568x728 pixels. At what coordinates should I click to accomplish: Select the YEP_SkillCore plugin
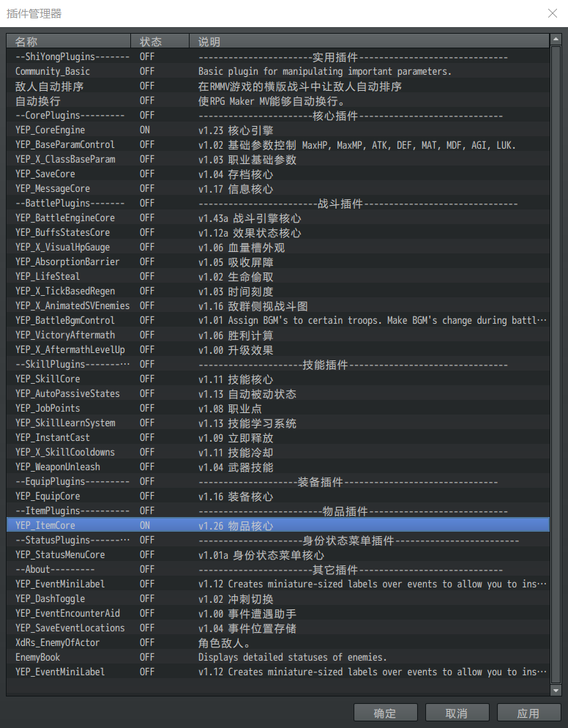pos(278,379)
